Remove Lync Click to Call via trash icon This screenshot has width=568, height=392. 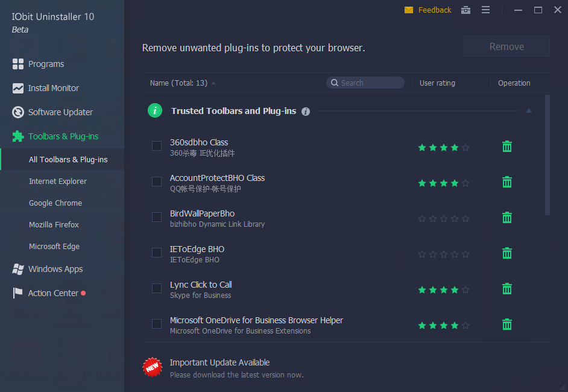507,289
